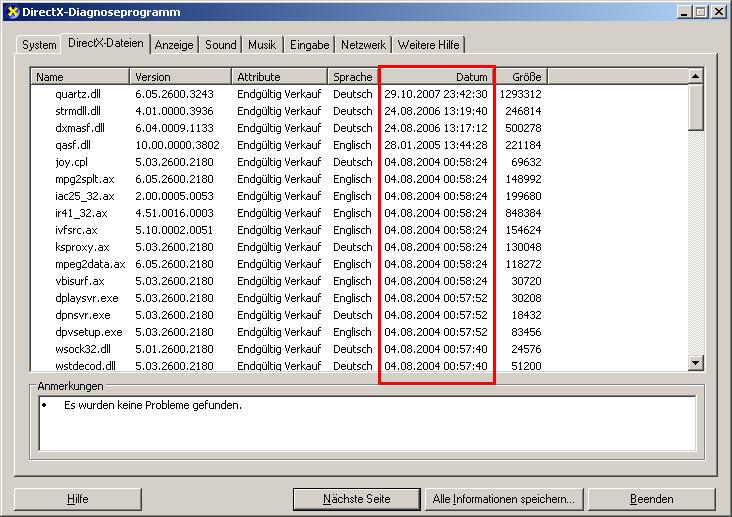Click the file list scrollbar thumb
The width and height of the screenshot is (732, 517).
[696, 107]
